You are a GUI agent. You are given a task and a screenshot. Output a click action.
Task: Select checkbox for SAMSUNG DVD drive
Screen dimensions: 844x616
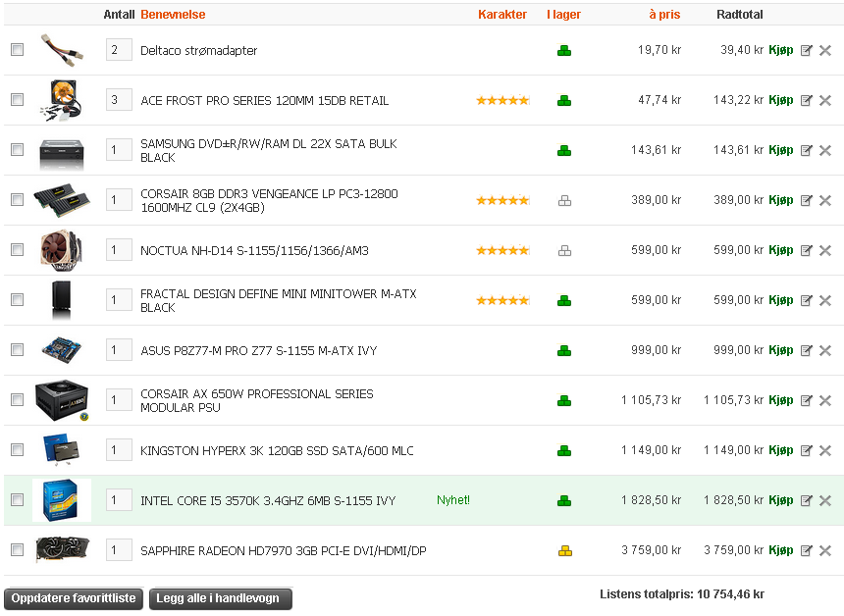tap(18, 149)
